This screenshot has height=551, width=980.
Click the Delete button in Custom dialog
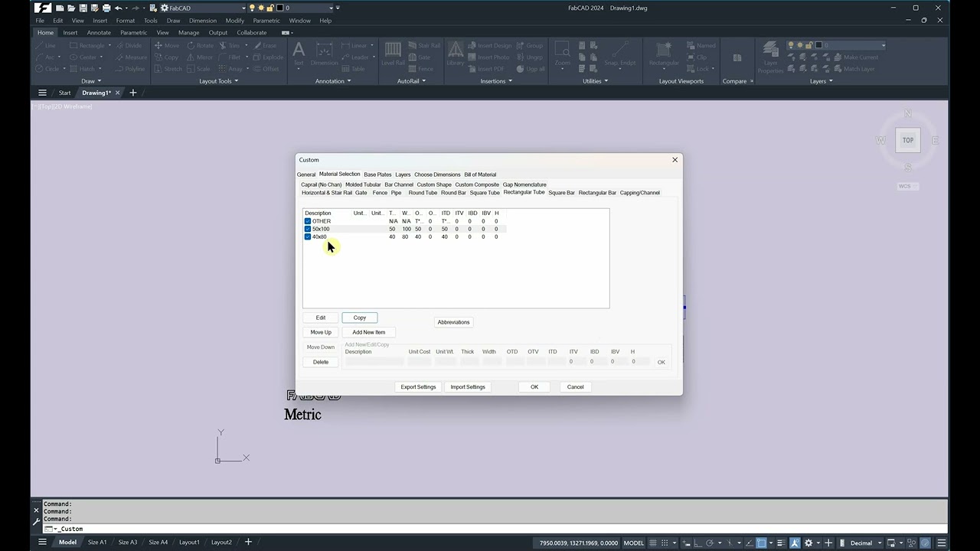(321, 362)
